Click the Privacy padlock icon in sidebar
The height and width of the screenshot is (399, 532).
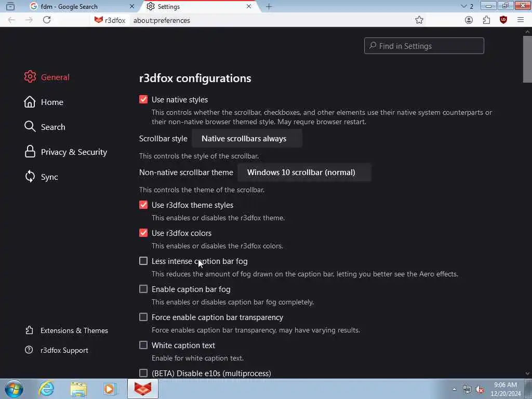tap(30, 152)
